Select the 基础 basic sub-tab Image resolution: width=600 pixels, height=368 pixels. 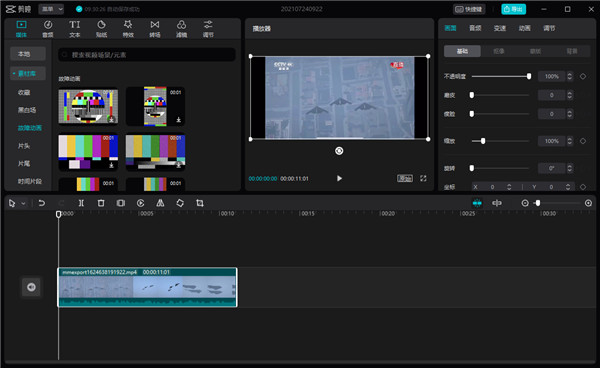[462, 51]
